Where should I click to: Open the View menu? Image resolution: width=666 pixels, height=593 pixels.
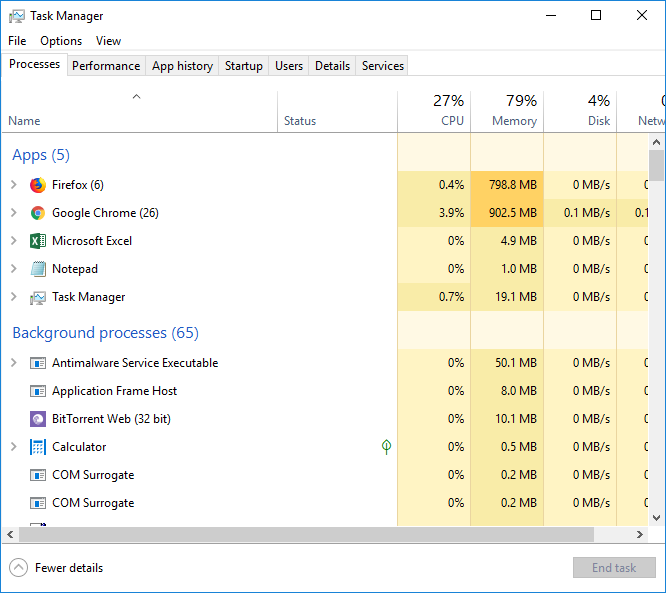(108, 41)
